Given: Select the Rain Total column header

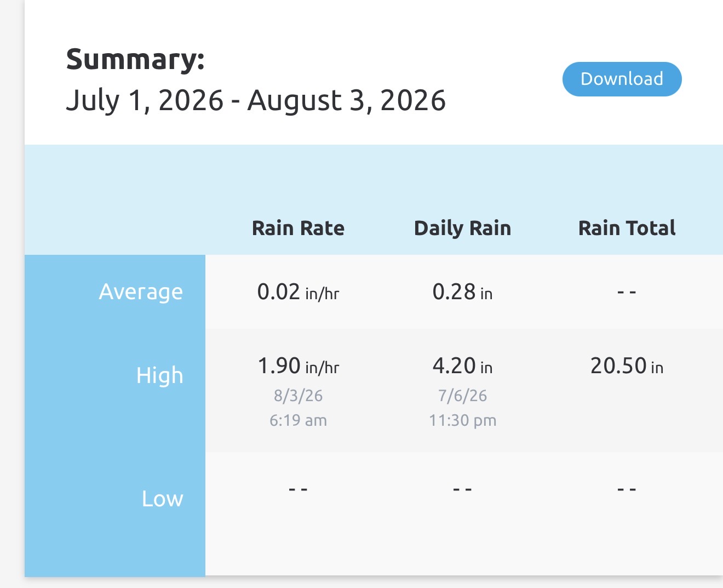Looking at the screenshot, I should point(627,228).
